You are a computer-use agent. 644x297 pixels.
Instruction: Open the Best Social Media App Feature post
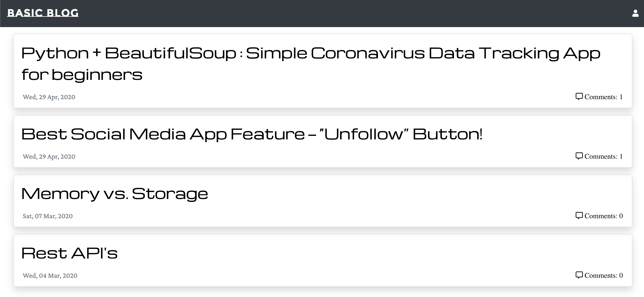(252, 134)
